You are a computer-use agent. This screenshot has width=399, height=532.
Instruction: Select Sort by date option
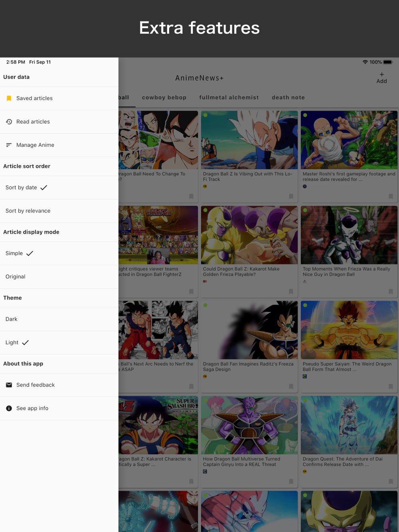(59, 187)
